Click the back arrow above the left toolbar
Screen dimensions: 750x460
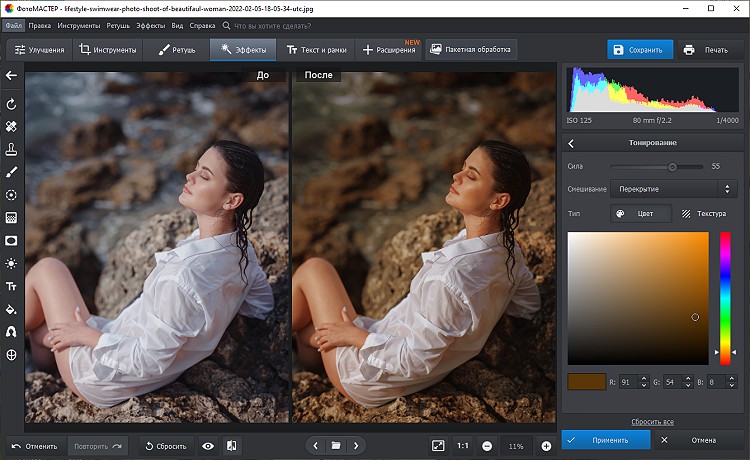click(11, 75)
